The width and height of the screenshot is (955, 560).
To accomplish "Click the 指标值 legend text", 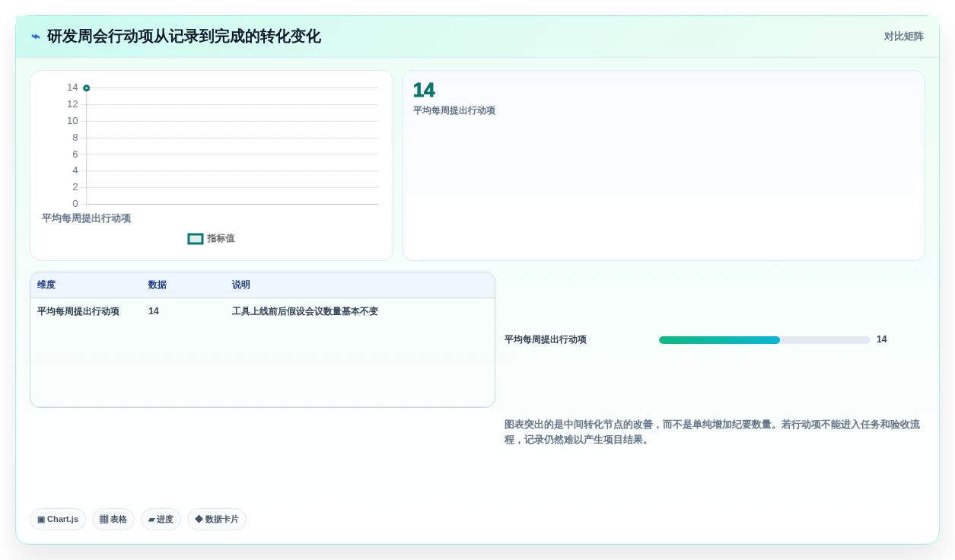I will [221, 239].
